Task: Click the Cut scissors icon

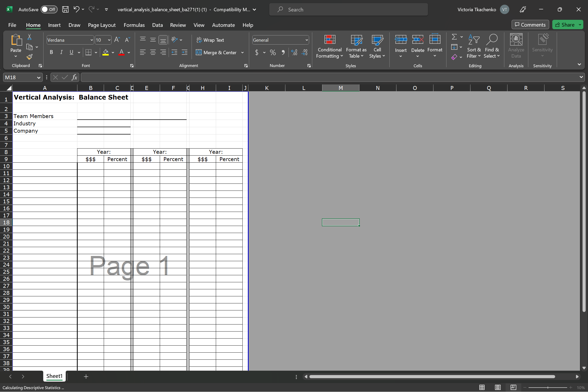Action: pos(29,37)
